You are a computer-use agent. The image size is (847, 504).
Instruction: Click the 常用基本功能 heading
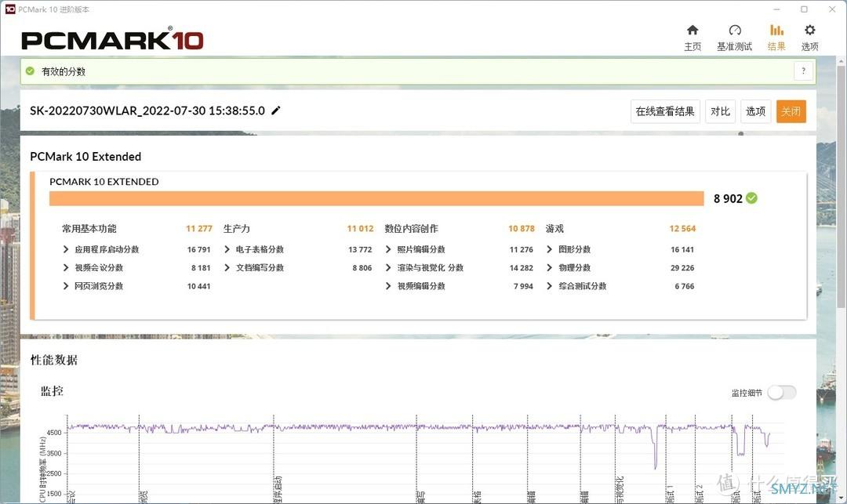point(89,229)
